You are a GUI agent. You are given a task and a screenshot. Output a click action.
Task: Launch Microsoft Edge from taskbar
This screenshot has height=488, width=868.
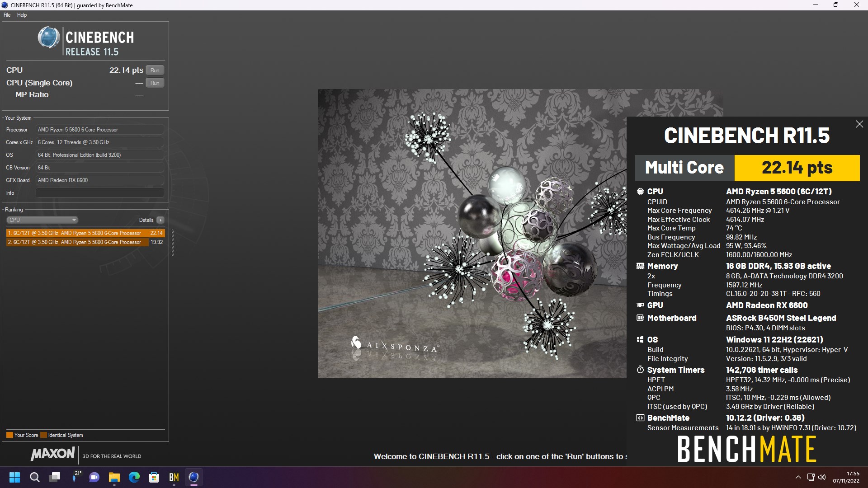pyautogui.click(x=134, y=477)
